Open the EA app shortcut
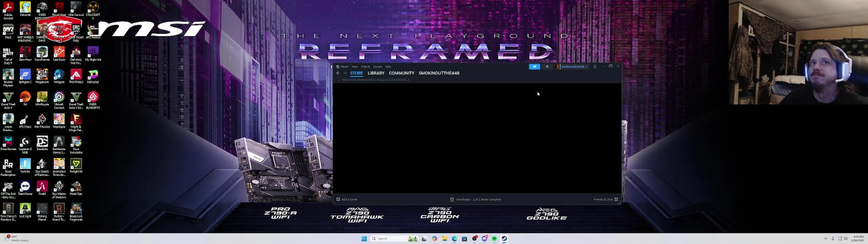The image size is (868, 244). pos(25,99)
